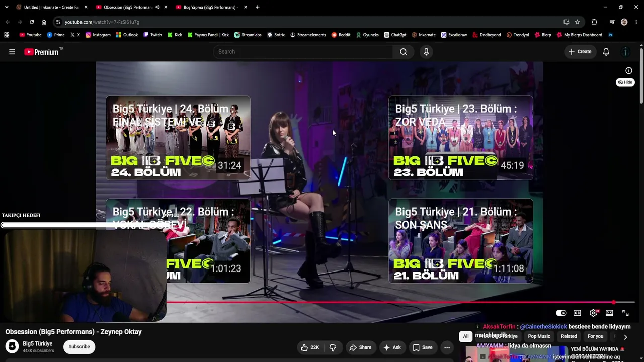
Task: Open more actions ellipsis under video
Action: click(x=447, y=347)
